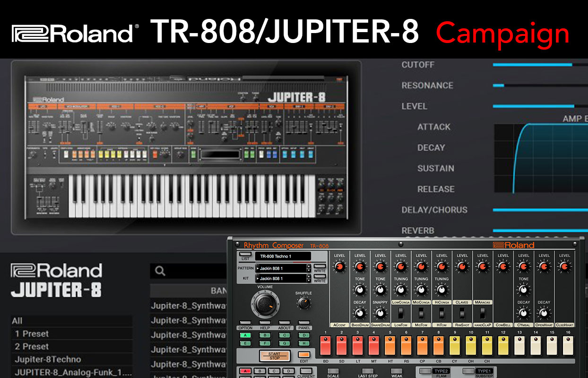Click the SUSTAIN parameter label
The width and height of the screenshot is (588, 378).
435,168
